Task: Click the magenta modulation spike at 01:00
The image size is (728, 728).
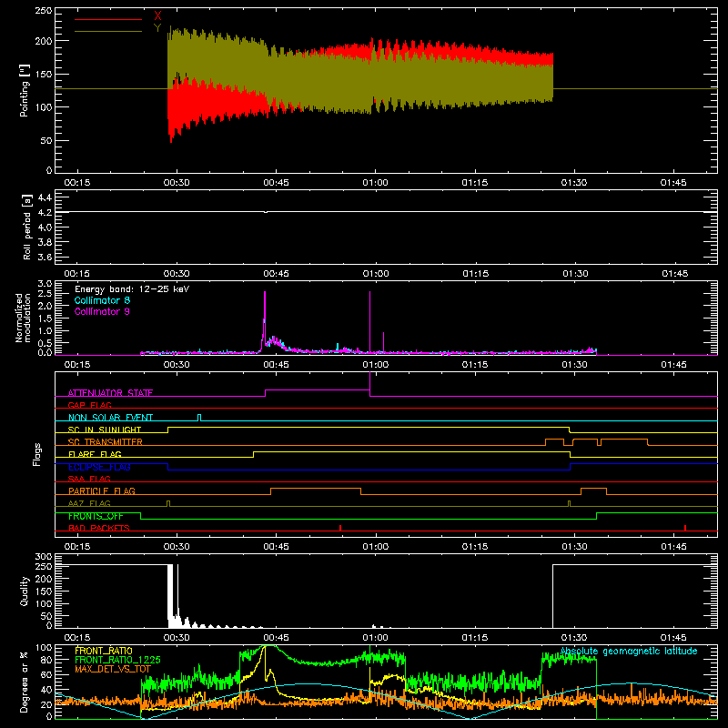Action: tap(370, 322)
